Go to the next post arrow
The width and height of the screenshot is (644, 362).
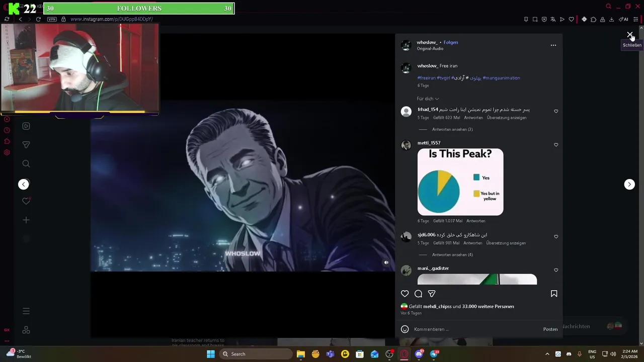629,185
